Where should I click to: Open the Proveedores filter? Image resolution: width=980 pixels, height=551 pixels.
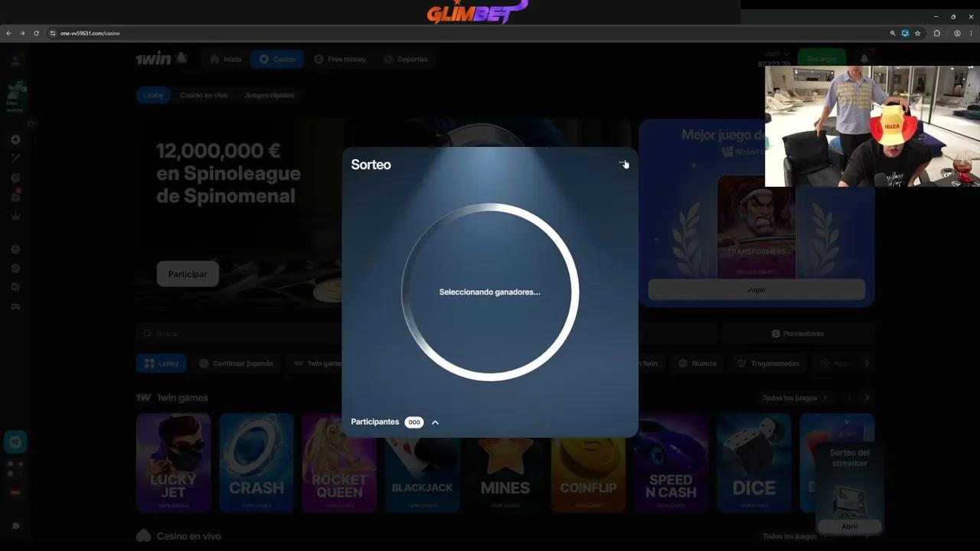[798, 334]
